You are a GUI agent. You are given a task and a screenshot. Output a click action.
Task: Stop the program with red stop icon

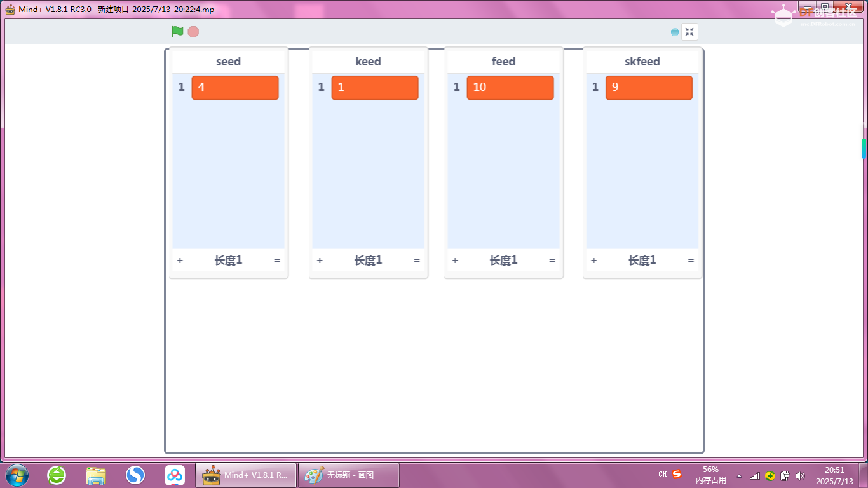(193, 32)
